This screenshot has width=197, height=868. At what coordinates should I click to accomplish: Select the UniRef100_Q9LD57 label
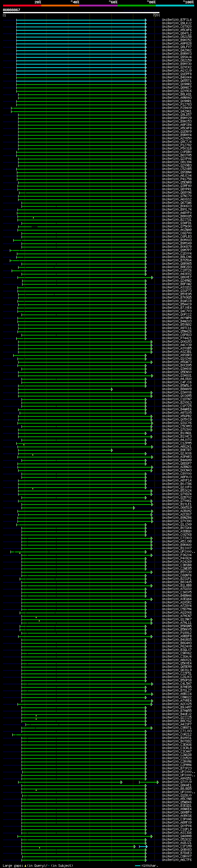click(x=177, y=115)
